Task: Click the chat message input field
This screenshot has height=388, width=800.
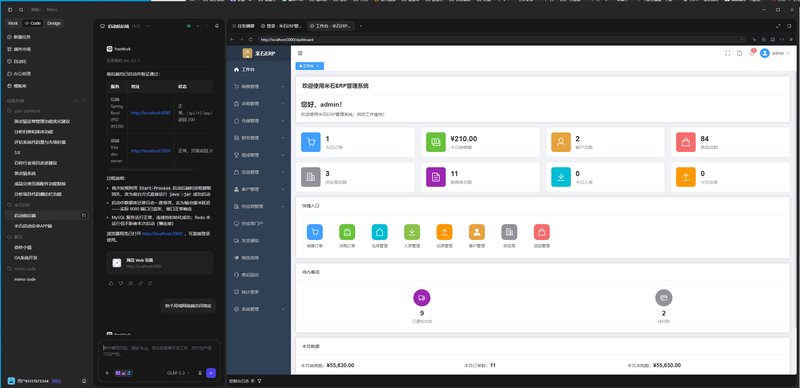Action: coord(159,353)
